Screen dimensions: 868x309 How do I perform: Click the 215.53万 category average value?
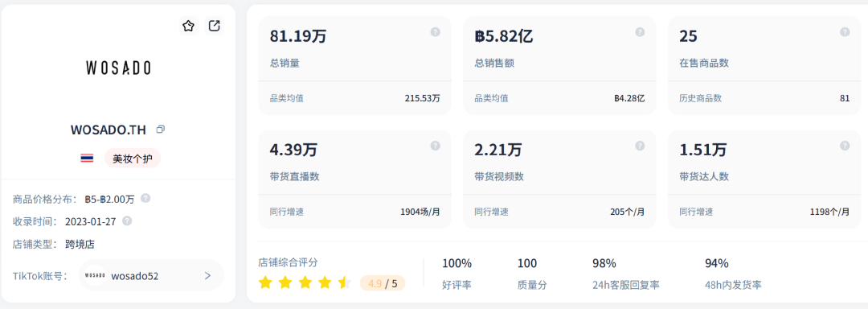coord(423,98)
